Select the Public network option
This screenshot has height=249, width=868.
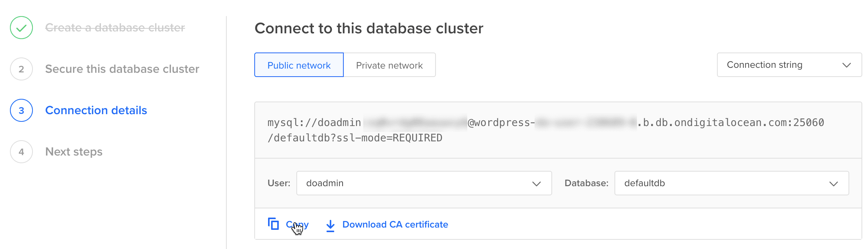coord(299,65)
